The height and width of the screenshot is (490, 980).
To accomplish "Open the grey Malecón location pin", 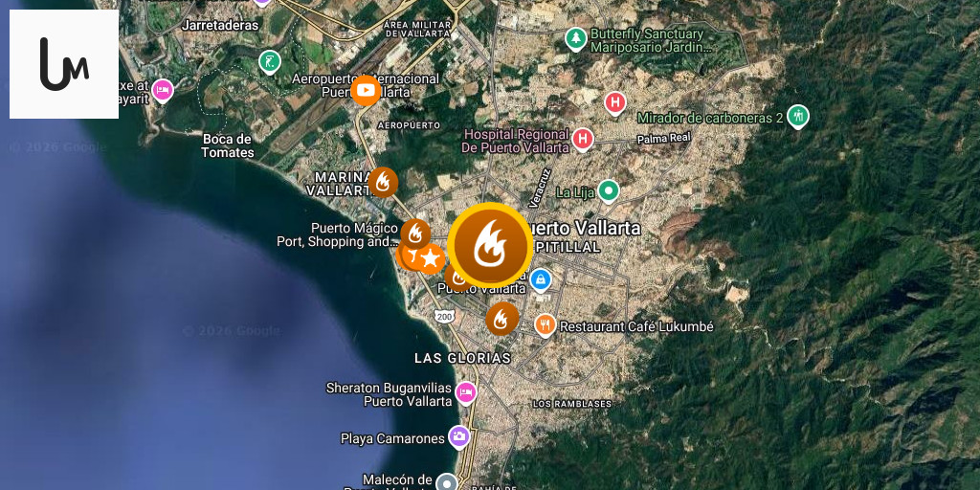I will click(x=446, y=483).
